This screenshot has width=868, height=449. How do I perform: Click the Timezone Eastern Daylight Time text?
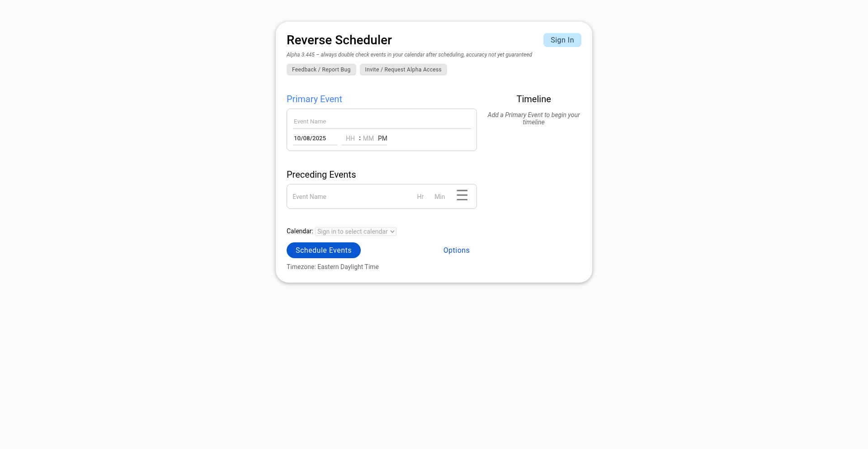click(x=332, y=267)
